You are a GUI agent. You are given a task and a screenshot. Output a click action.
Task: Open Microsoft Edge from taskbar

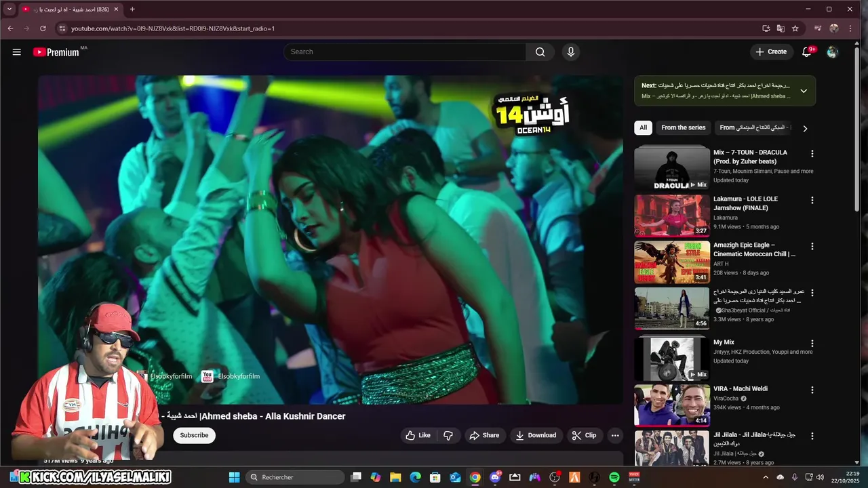[x=415, y=477]
